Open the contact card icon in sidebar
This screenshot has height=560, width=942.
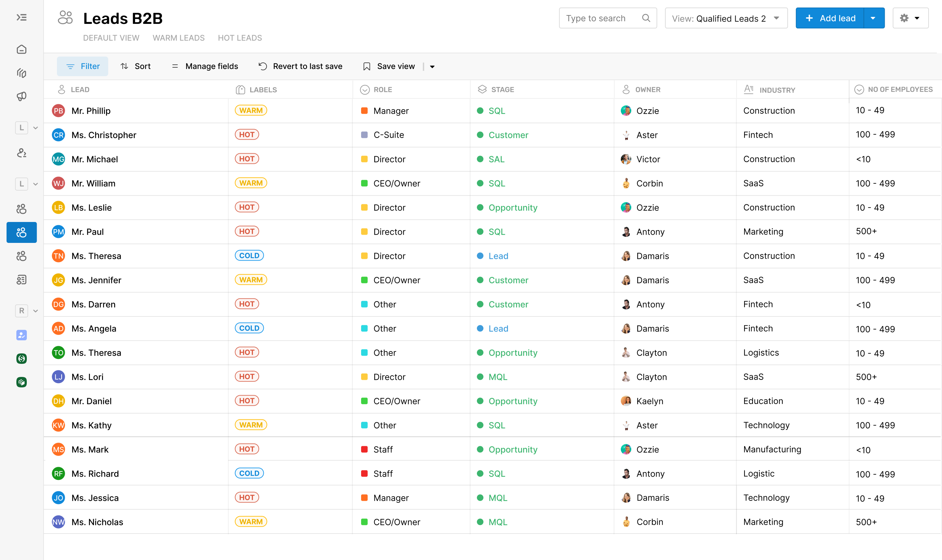22,280
